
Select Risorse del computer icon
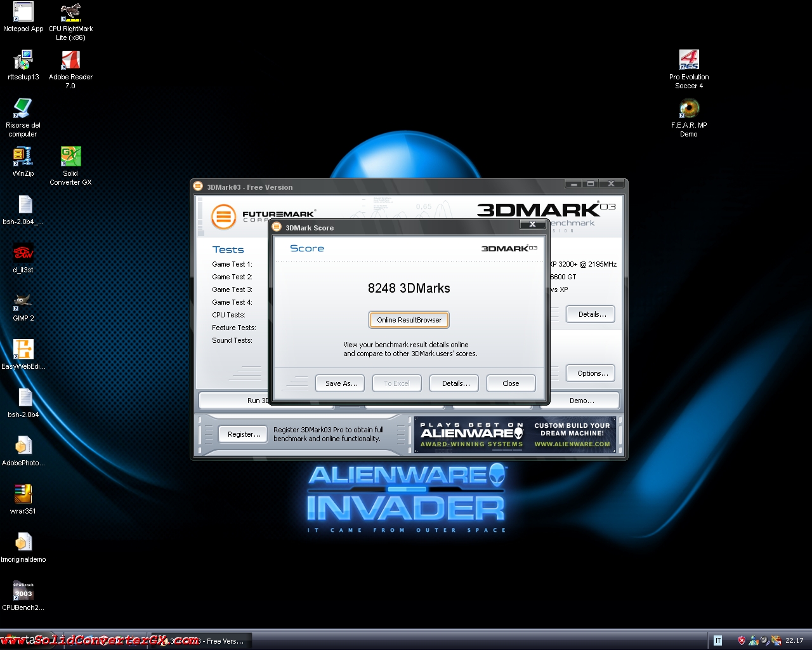(x=23, y=118)
